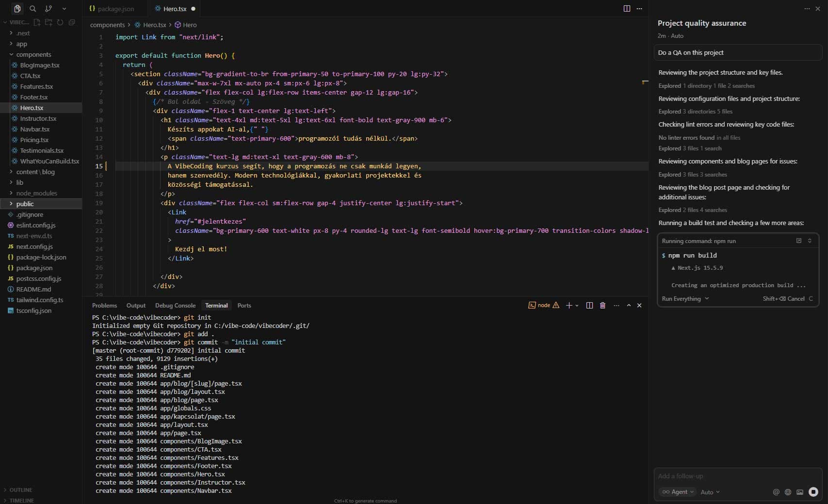Toggle expand of the running command box

(810, 241)
